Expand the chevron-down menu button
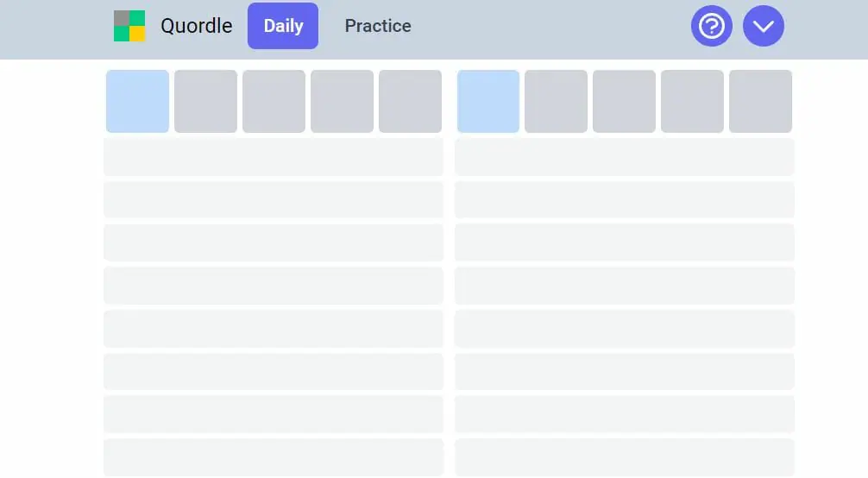The height and width of the screenshot is (478, 868). (763, 26)
